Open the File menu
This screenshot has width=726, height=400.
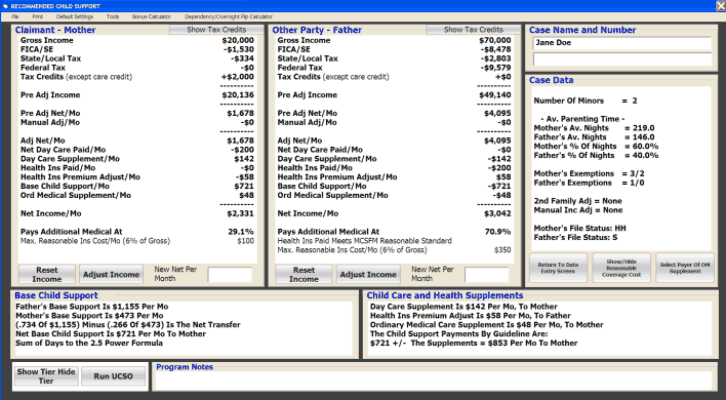coord(15,17)
